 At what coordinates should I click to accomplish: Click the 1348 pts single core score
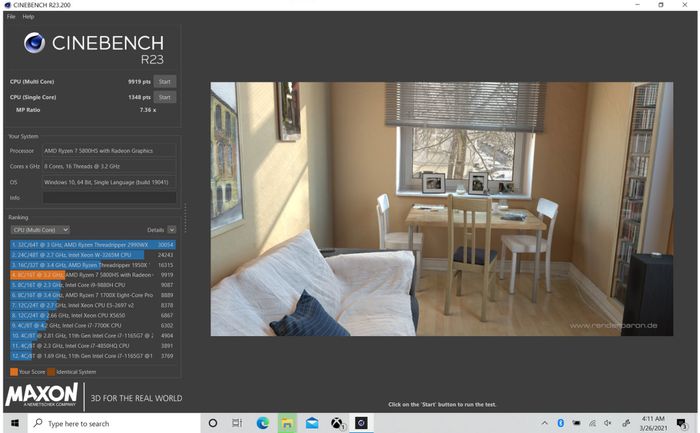[139, 97]
